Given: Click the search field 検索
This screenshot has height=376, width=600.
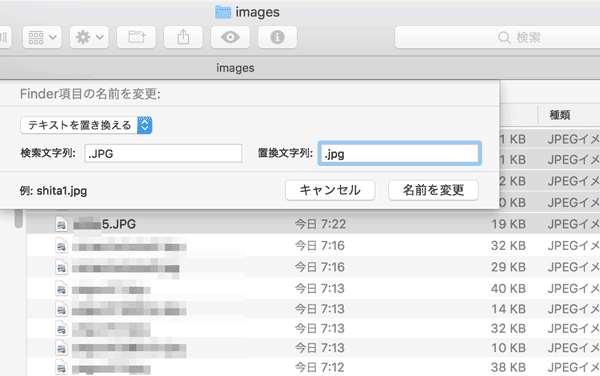Looking at the screenshot, I should [497, 37].
